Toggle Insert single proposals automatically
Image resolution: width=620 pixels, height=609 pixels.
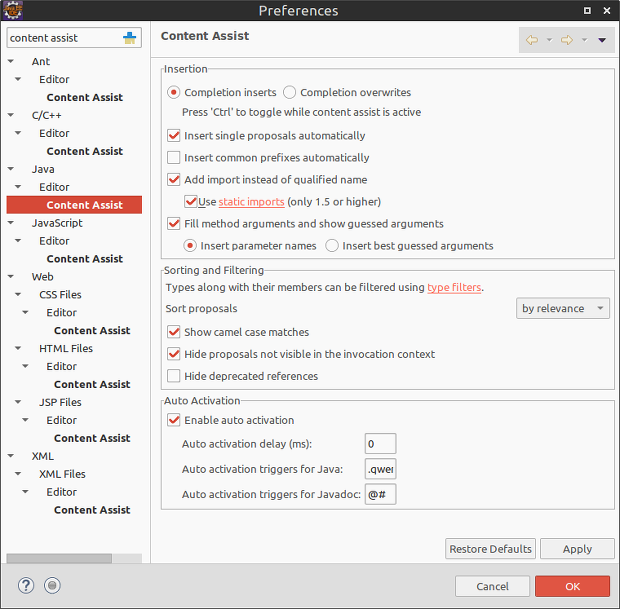coord(174,136)
